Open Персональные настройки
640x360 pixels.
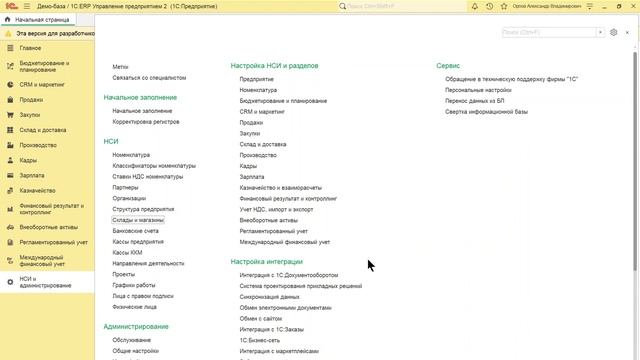point(478,90)
